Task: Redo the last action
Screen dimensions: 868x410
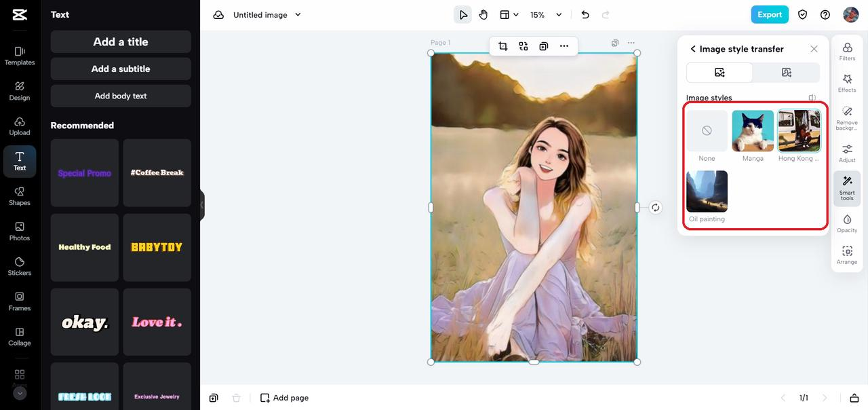Action: [x=606, y=15]
